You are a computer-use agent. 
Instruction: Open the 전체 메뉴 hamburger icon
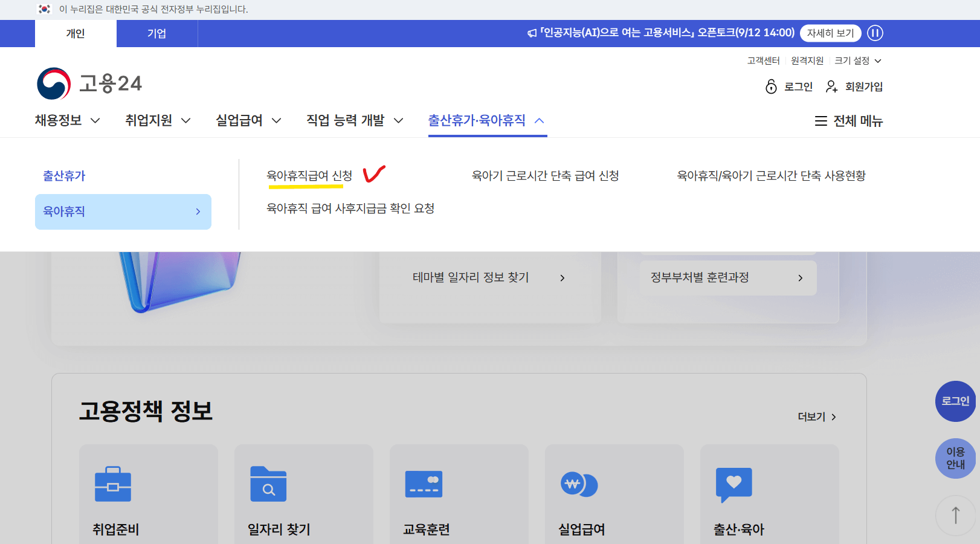(x=820, y=121)
